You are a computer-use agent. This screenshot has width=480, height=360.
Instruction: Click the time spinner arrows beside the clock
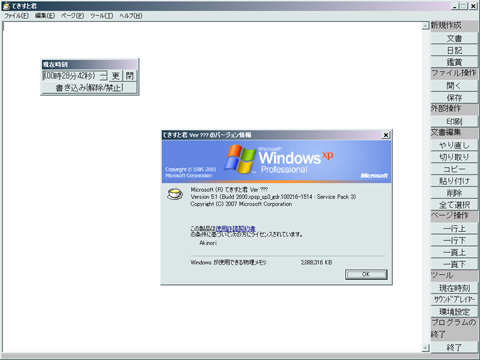[104, 76]
